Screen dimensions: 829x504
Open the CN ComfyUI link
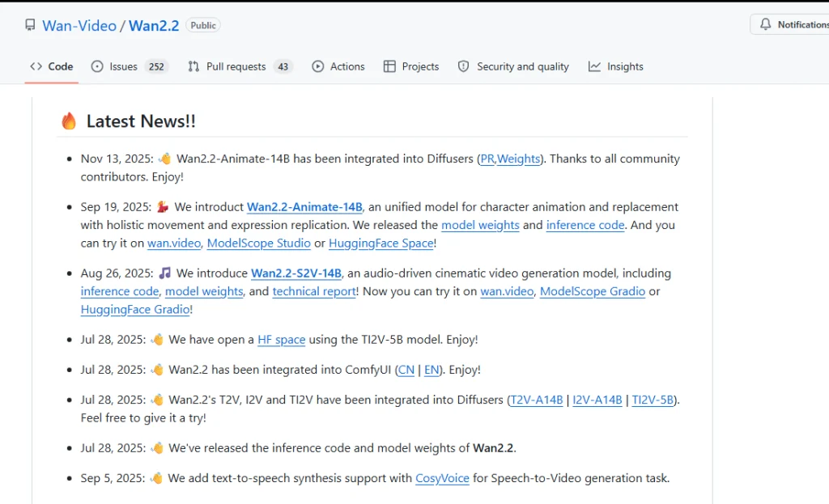click(406, 370)
